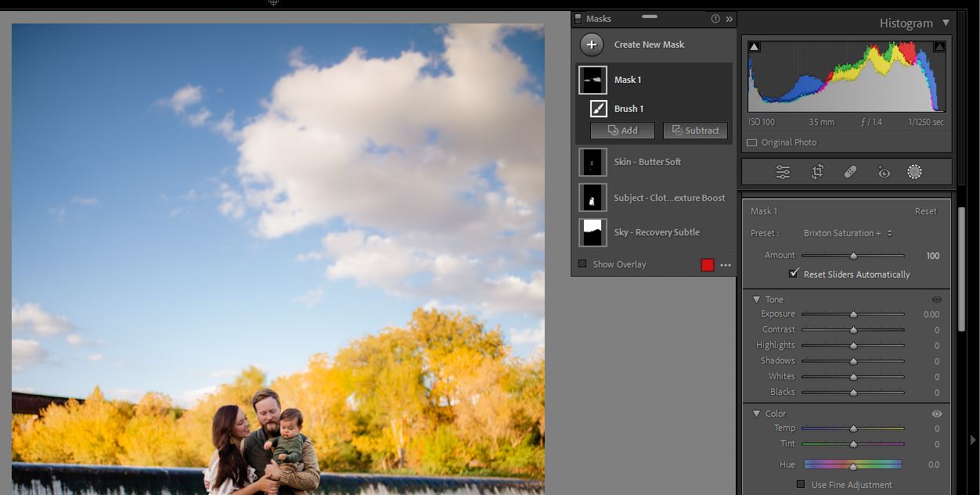Collapse the Histogram panel
Image resolution: width=980 pixels, height=495 pixels.
[946, 23]
